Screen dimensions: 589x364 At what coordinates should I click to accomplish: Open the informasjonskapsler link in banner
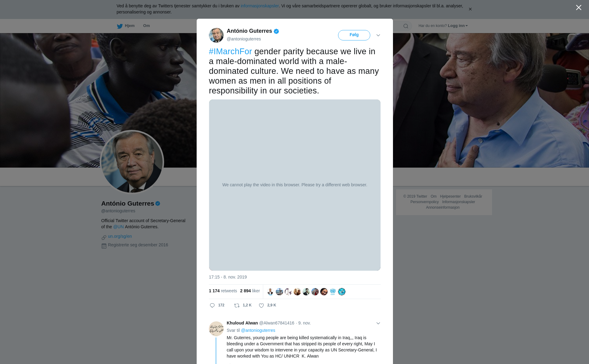point(260,6)
